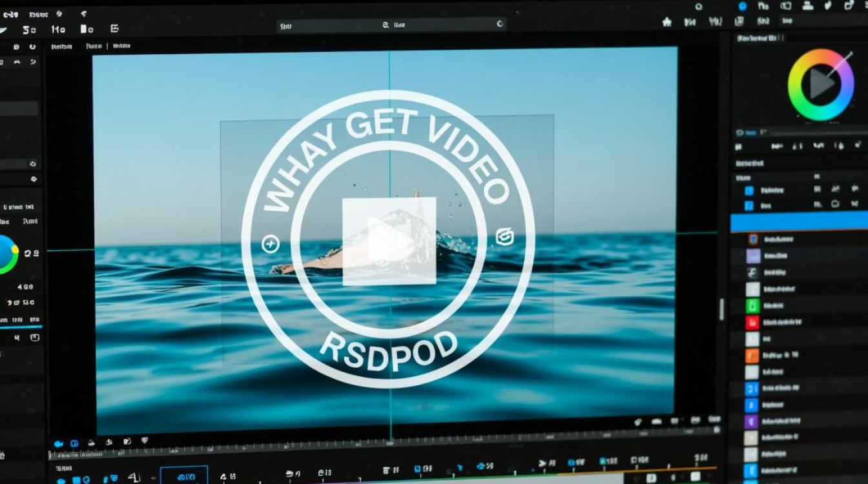This screenshot has width=868, height=484.
Task: Click the blue-outlined box in the bottom timeline
Action: [x=184, y=476]
